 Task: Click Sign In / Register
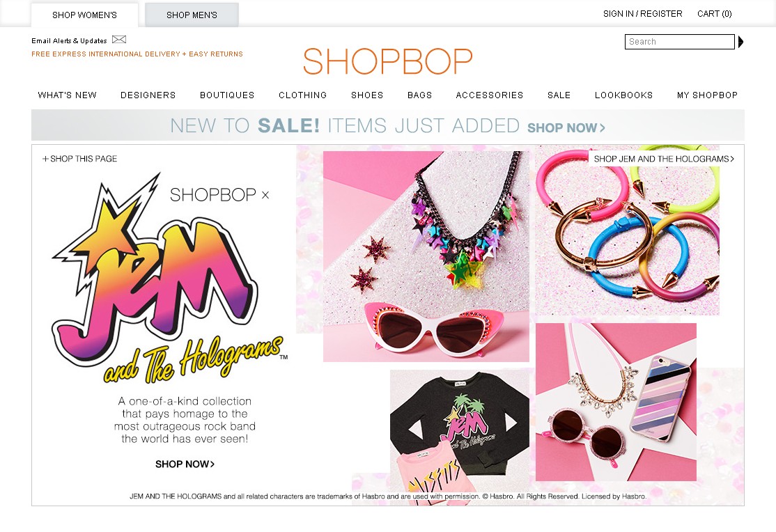pos(642,14)
